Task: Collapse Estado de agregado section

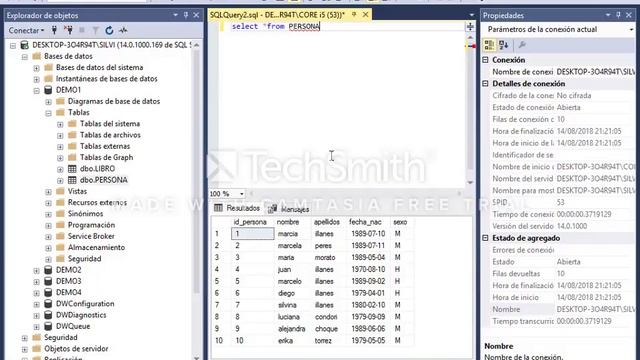Action: [485, 238]
